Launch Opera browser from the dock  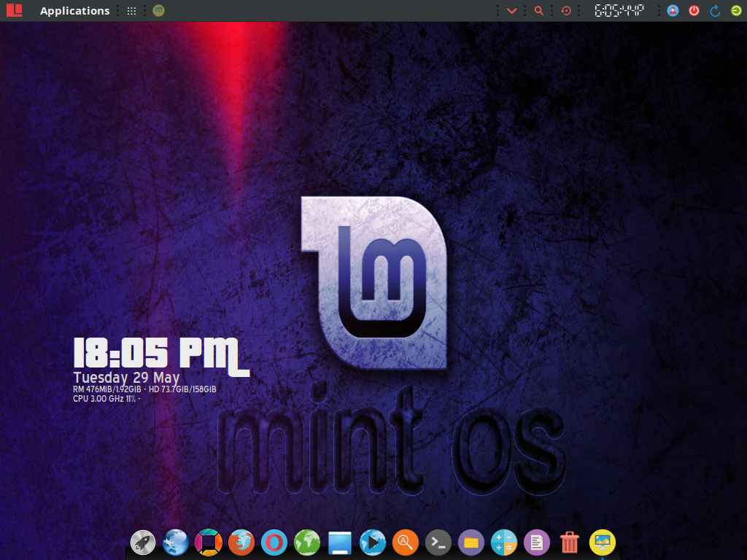[x=274, y=542]
